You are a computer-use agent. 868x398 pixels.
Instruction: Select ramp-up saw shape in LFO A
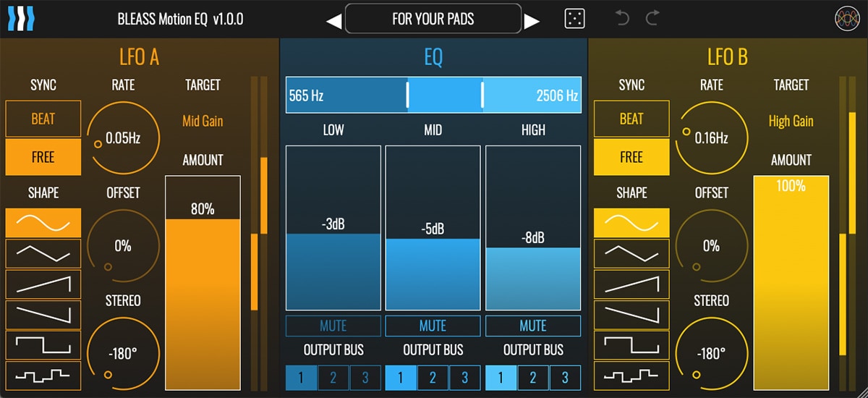coord(43,284)
